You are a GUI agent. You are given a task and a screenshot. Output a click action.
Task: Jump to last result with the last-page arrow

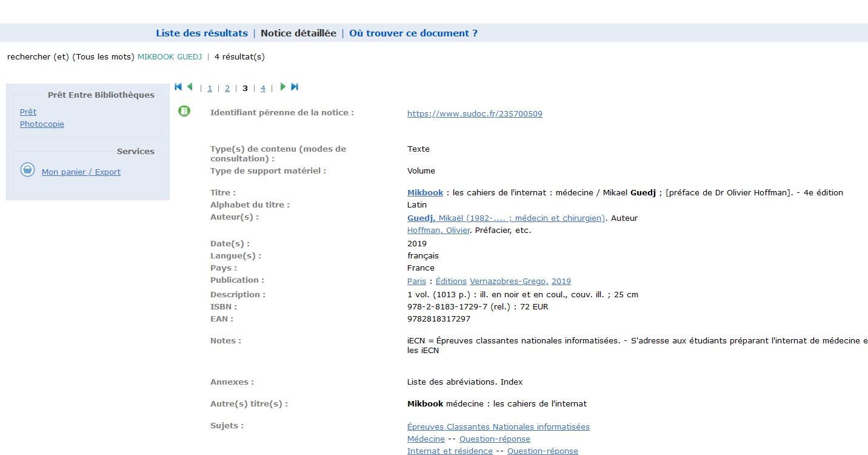295,87
